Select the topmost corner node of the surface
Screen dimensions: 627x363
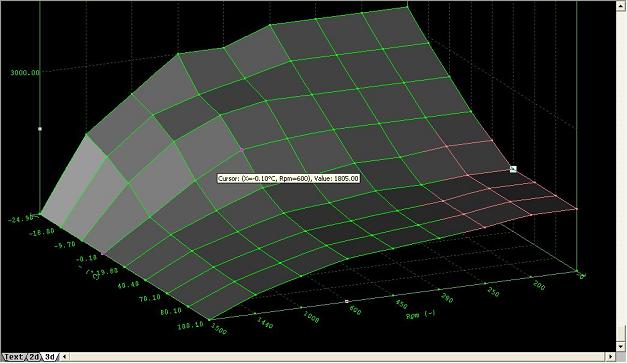pyautogui.click(x=407, y=6)
